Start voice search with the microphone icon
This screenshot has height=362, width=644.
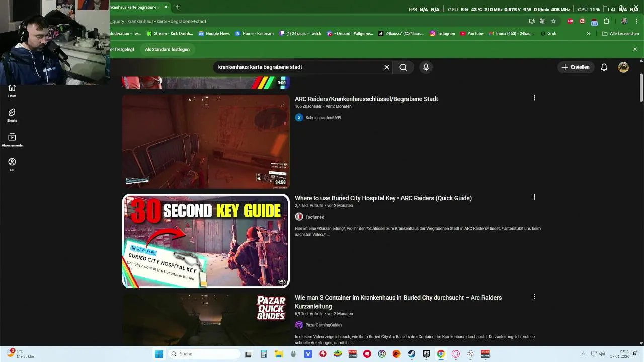(x=426, y=67)
